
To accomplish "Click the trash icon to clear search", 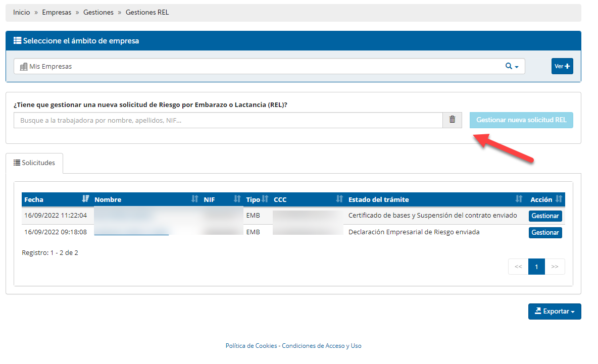I will click(x=452, y=120).
